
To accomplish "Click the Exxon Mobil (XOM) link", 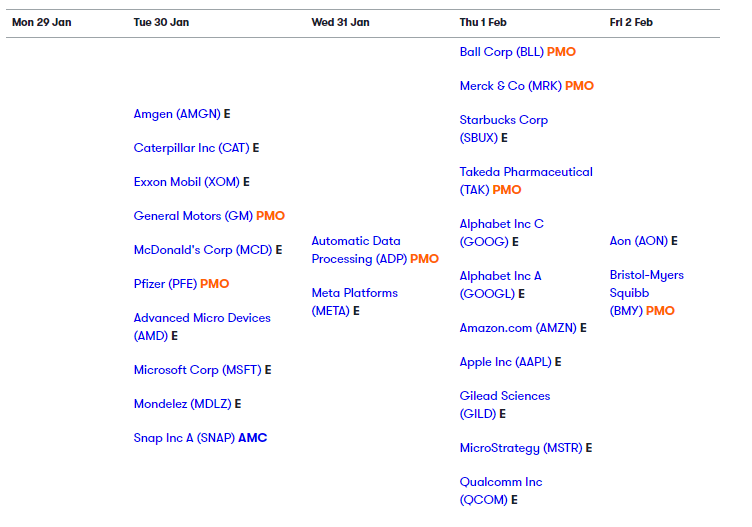I will [x=187, y=182].
